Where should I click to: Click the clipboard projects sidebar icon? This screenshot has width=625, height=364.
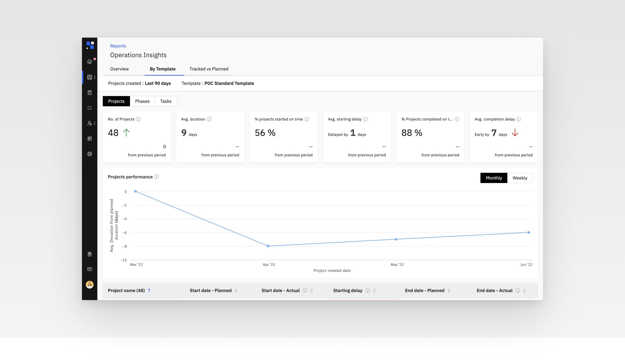pos(89,93)
